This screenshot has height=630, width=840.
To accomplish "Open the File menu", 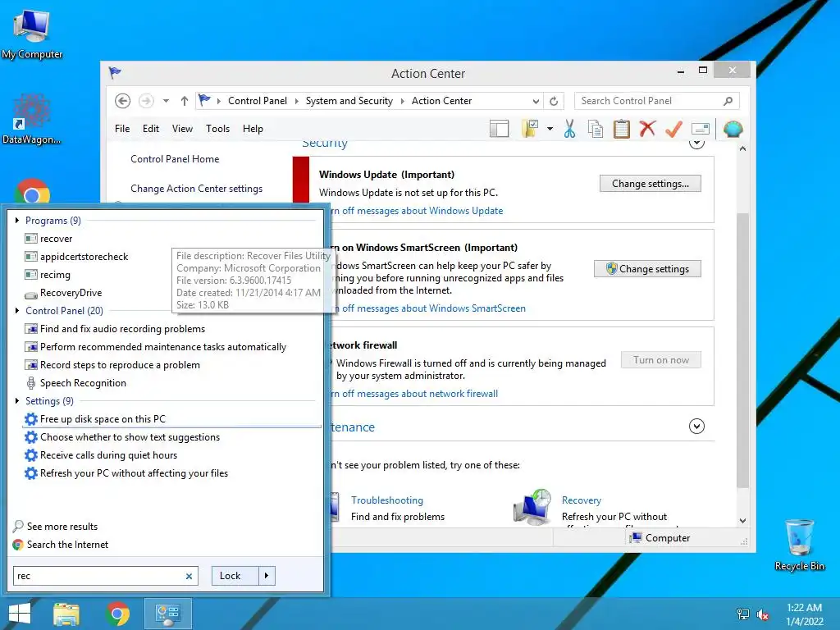I will [x=122, y=129].
